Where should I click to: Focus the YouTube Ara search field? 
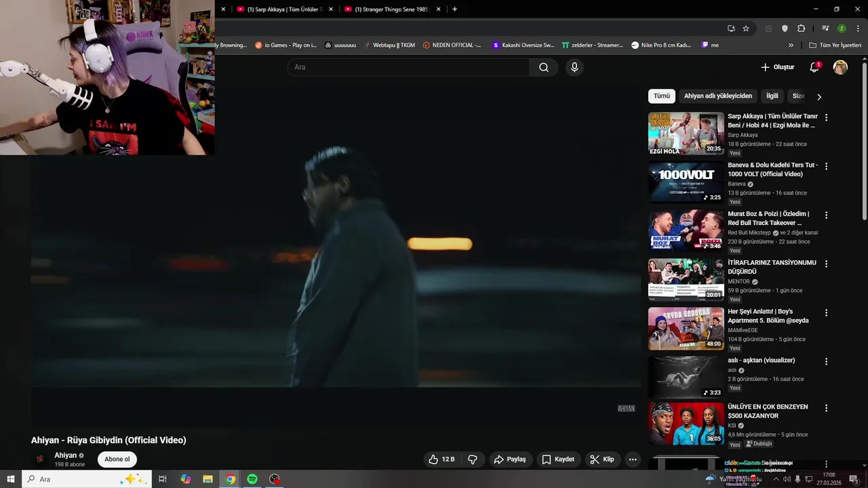[x=408, y=67]
